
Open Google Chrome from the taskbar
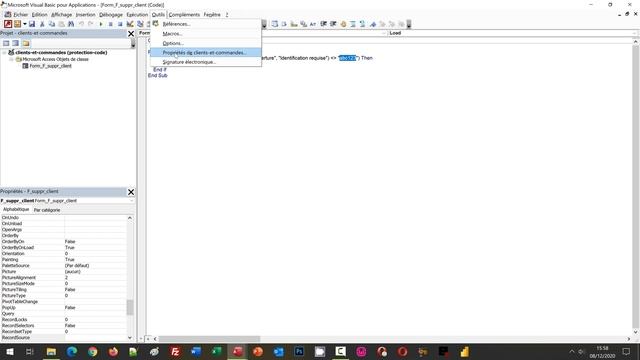pos(93,351)
